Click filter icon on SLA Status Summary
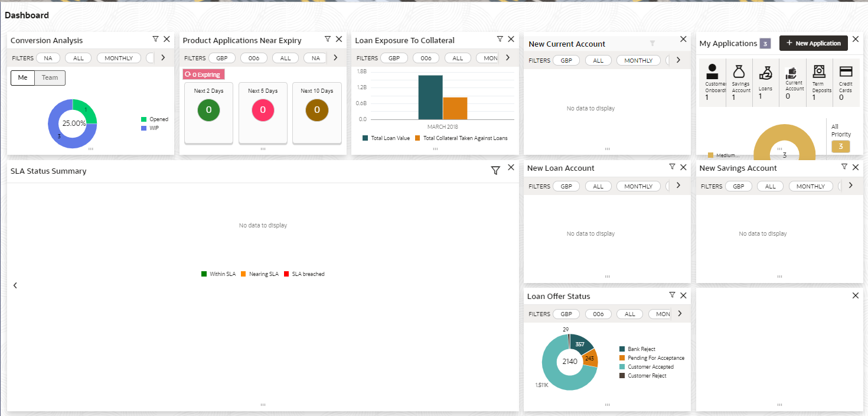Screen dimensions: 868x416 (495, 171)
